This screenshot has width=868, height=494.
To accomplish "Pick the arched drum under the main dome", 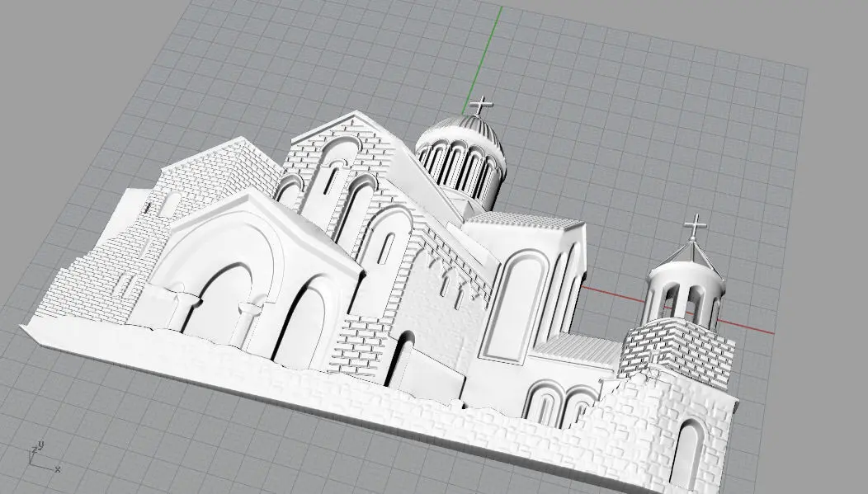I will [460, 167].
